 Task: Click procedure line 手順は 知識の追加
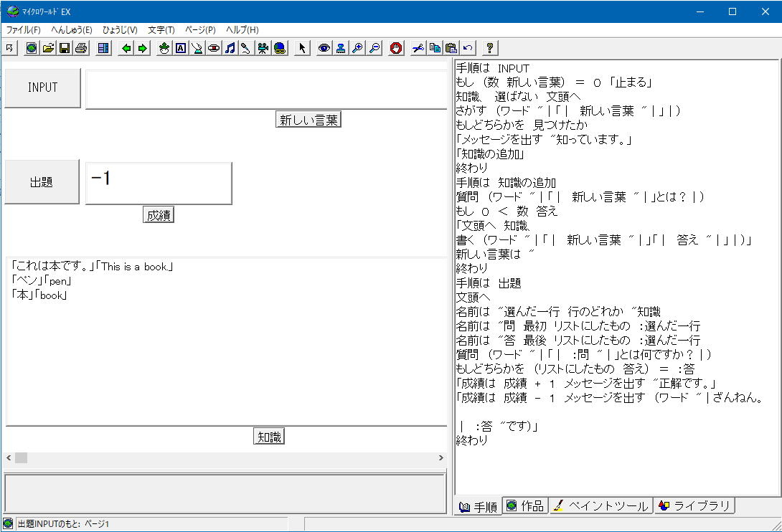(x=506, y=183)
